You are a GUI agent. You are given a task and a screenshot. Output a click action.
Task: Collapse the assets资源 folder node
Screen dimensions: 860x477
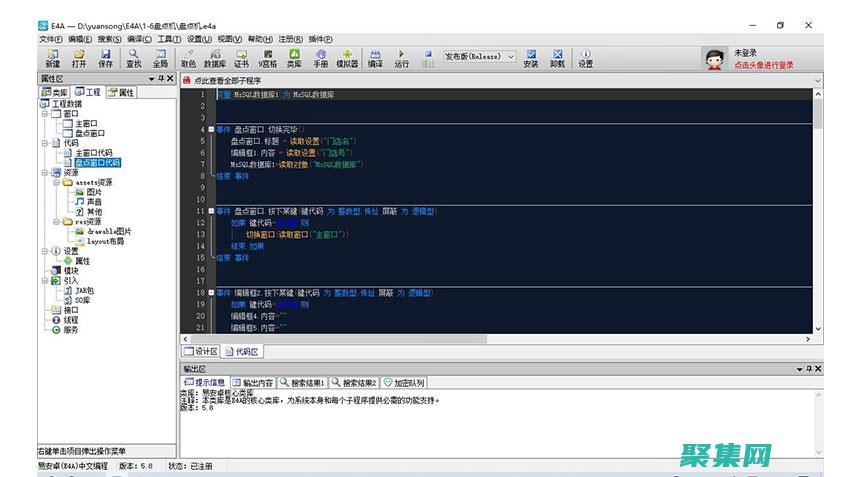click(55, 182)
